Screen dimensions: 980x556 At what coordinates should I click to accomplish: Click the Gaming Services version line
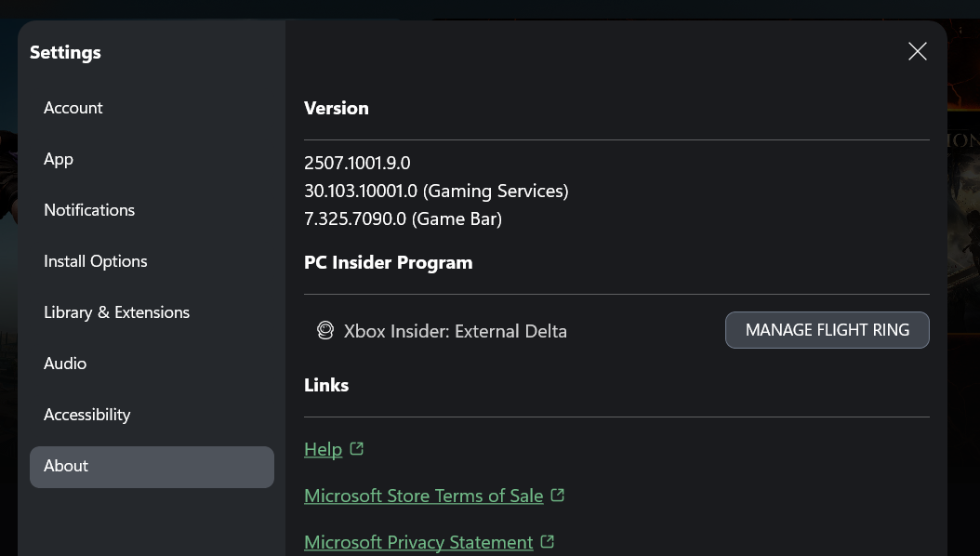click(436, 192)
